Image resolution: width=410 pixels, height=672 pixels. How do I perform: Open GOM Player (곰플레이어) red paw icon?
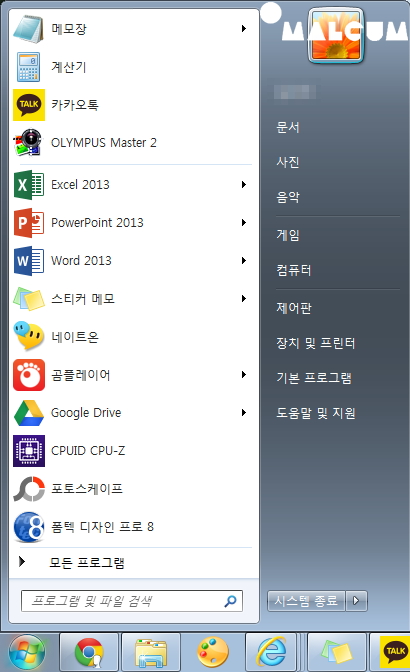pos(29,375)
